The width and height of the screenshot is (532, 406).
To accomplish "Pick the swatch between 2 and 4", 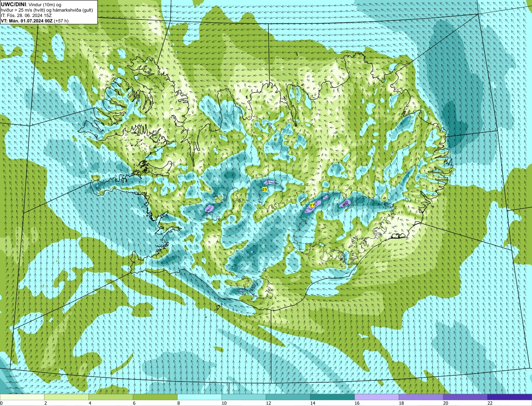I will tap(66, 397).
